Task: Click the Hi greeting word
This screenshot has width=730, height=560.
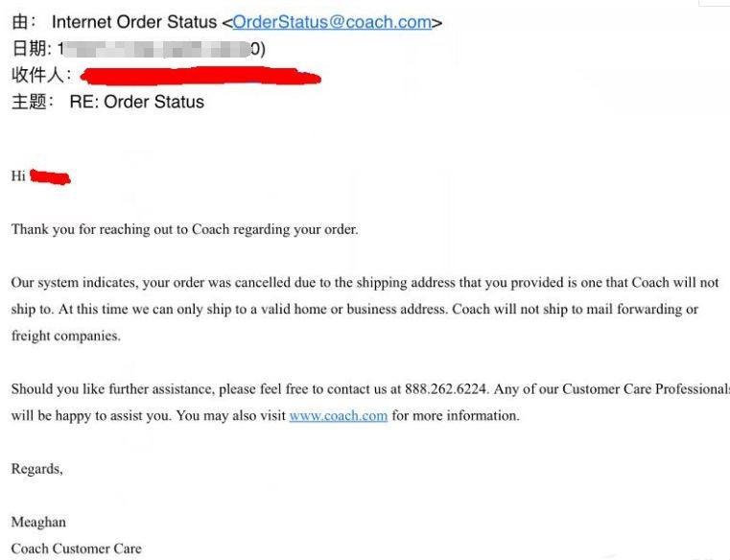Action: coord(18,176)
